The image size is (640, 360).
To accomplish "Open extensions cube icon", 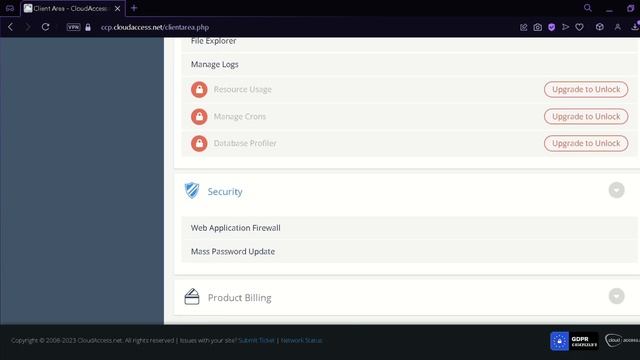I will 600,27.
